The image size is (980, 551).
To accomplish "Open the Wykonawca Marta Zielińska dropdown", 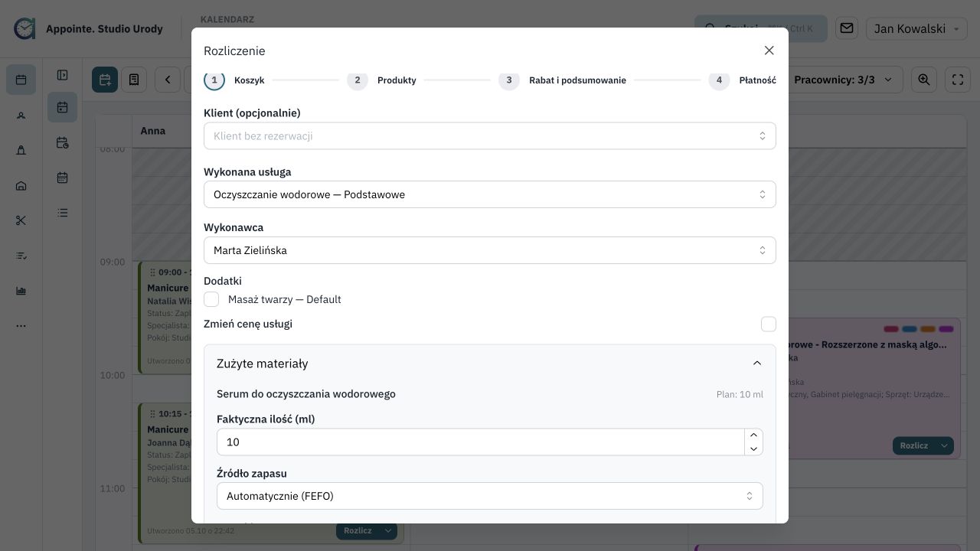I will 490,250.
